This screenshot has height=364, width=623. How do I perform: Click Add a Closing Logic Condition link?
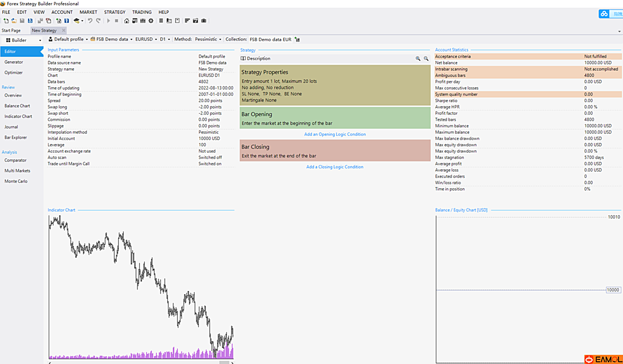[335, 167]
